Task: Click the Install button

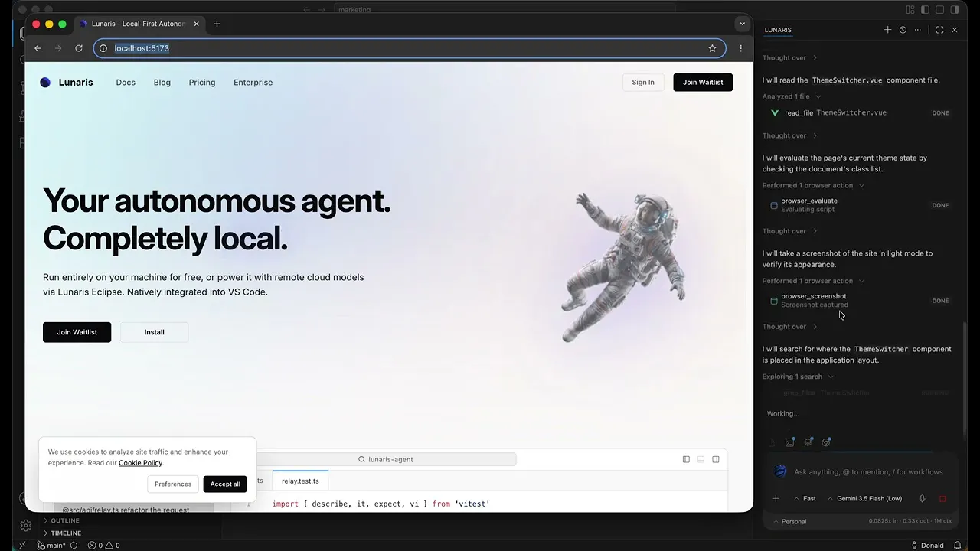Action: [154, 332]
